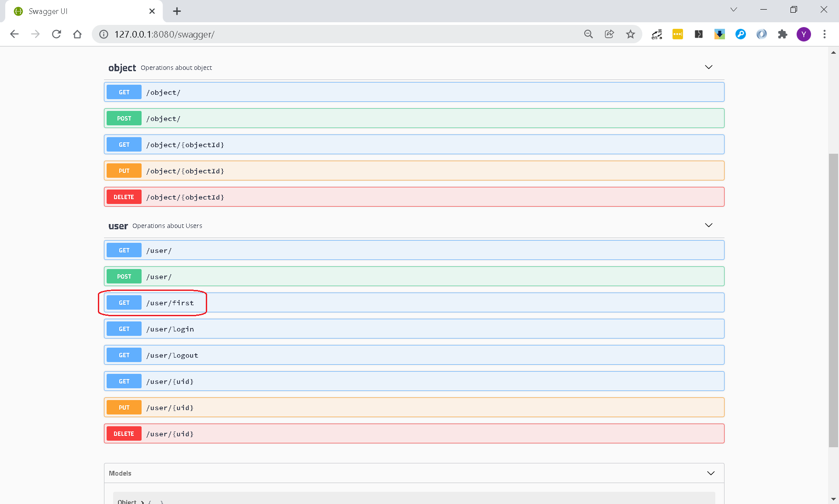Collapse the user operations section
Image resolution: width=839 pixels, height=504 pixels.
[x=708, y=225]
